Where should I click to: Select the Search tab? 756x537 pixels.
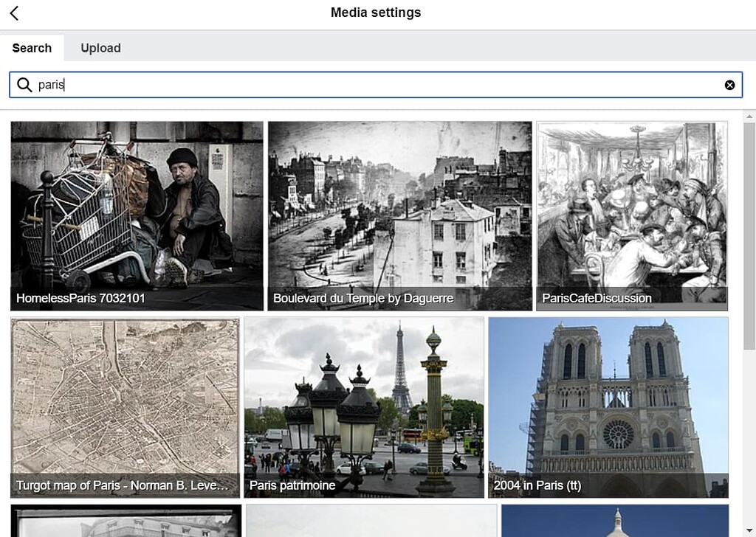pyautogui.click(x=32, y=48)
